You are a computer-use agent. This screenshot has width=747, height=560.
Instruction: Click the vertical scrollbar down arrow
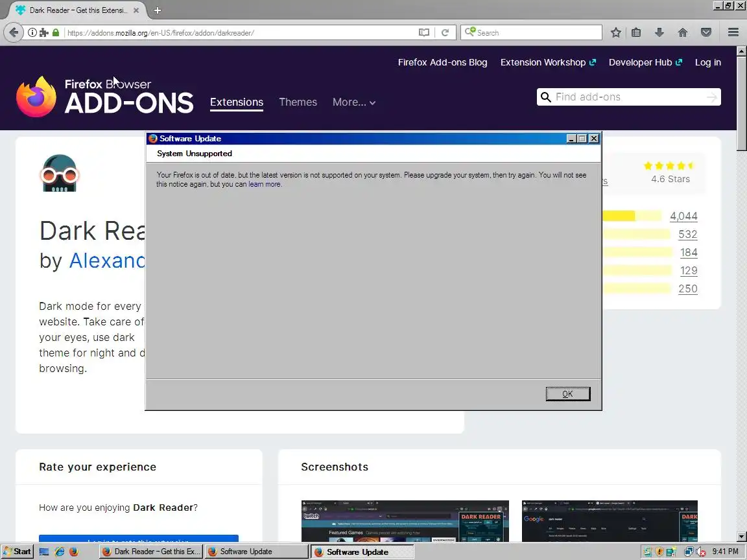click(741, 537)
